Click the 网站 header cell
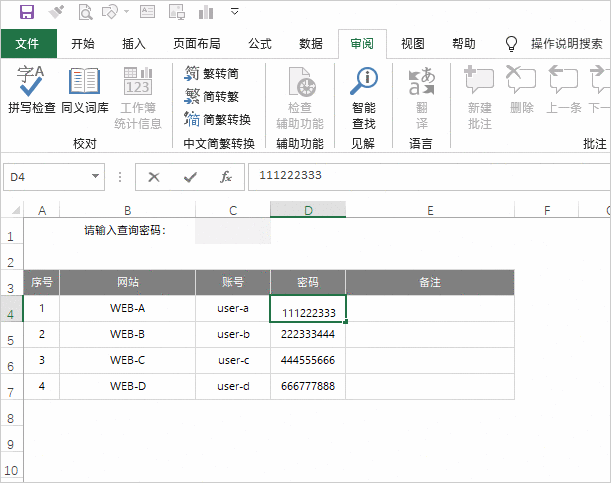The width and height of the screenshot is (612, 484). point(128,282)
